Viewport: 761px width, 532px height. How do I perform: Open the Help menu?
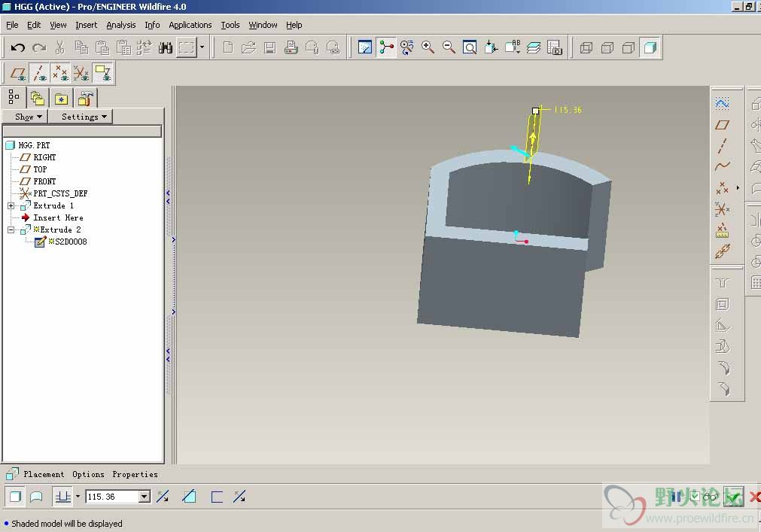pyautogui.click(x=294, y=25)
